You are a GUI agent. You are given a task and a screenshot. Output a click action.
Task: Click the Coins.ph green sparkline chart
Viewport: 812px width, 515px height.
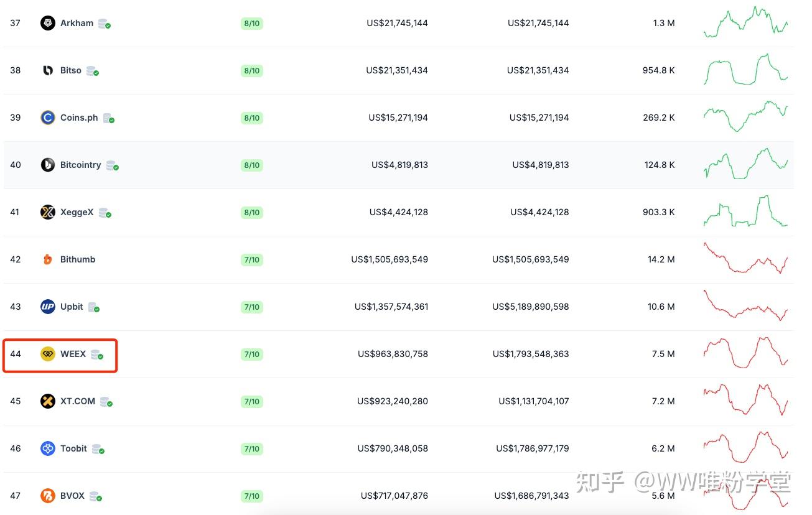pos(745,116)
